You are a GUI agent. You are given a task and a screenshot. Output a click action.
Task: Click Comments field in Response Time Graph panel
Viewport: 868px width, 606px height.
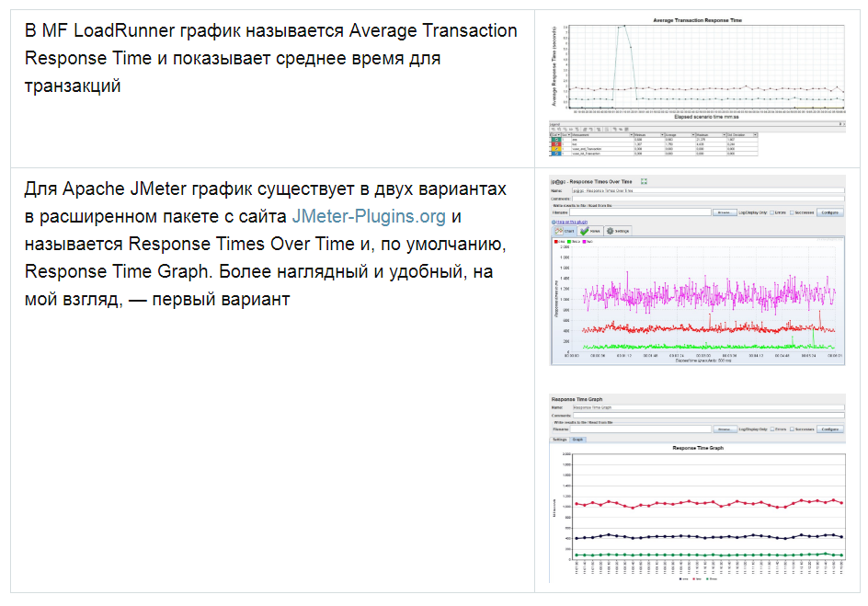(x=709, y=416)
